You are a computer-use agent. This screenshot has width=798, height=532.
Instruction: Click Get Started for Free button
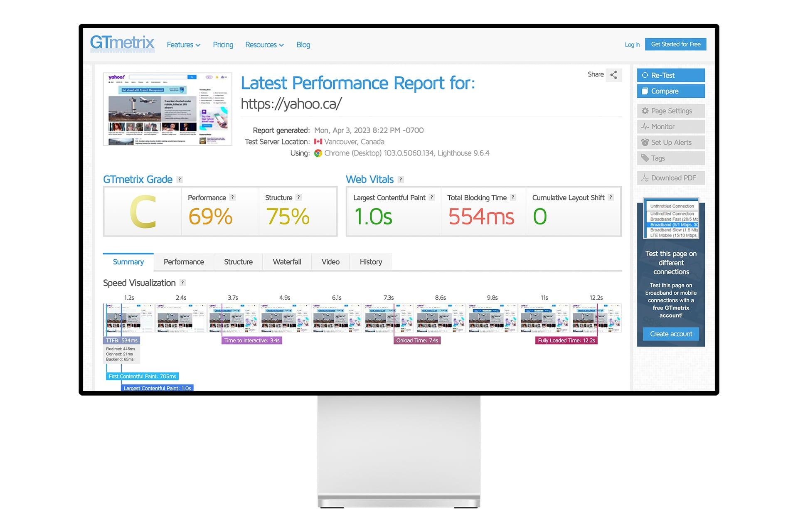[675, 44]
